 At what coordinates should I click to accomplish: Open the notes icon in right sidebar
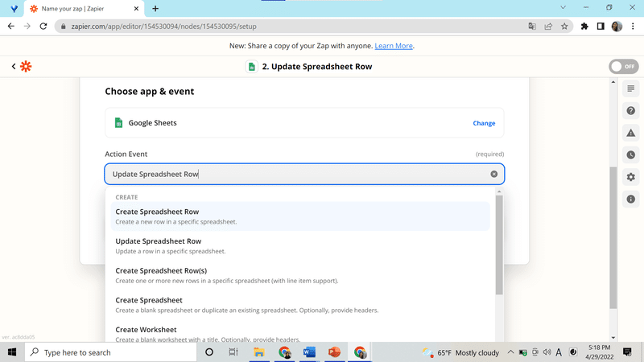coord(631,88)
